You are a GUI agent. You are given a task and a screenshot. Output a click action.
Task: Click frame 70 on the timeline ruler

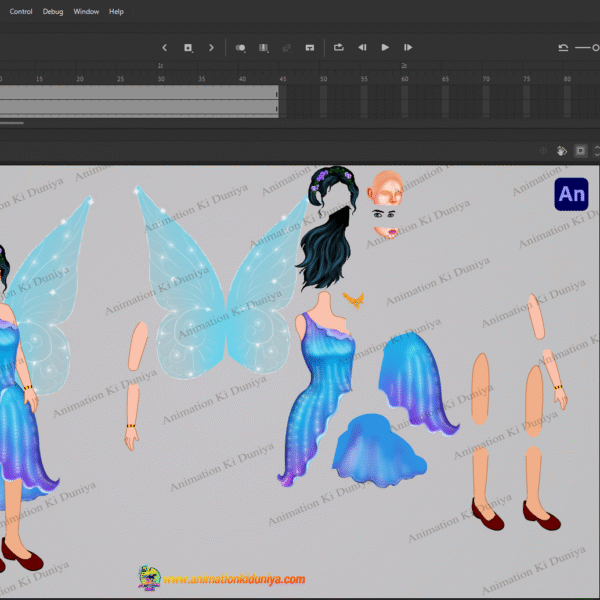486,79
